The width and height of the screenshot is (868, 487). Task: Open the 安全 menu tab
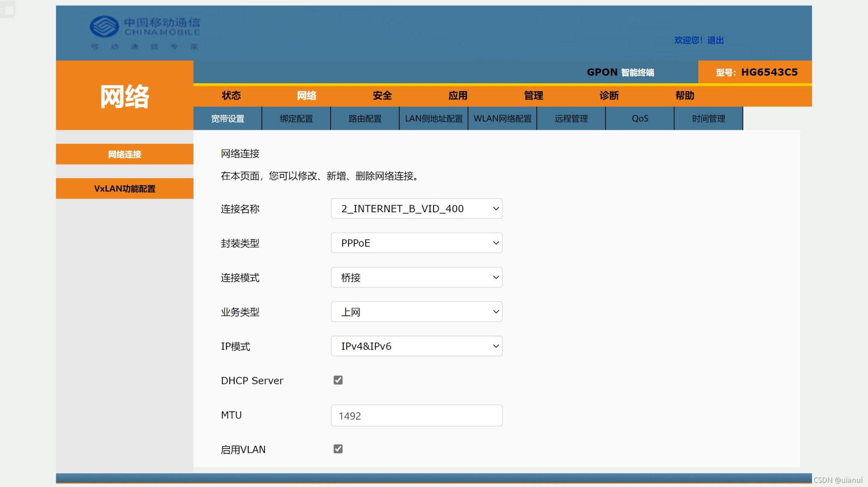[x=382, y=96]
